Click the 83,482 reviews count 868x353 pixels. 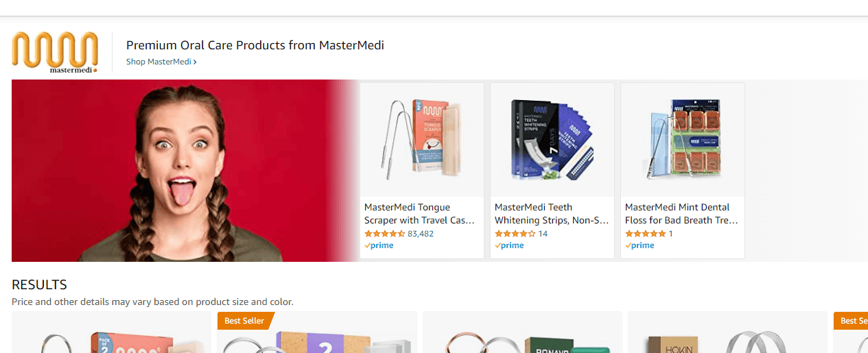click(x=421, y=234)
